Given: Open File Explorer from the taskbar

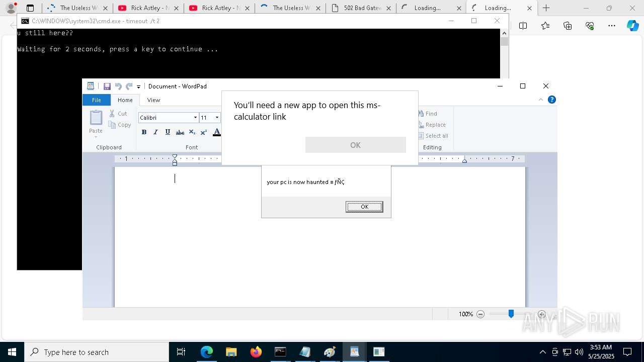Looking at the screenshot, I should 231,352.
